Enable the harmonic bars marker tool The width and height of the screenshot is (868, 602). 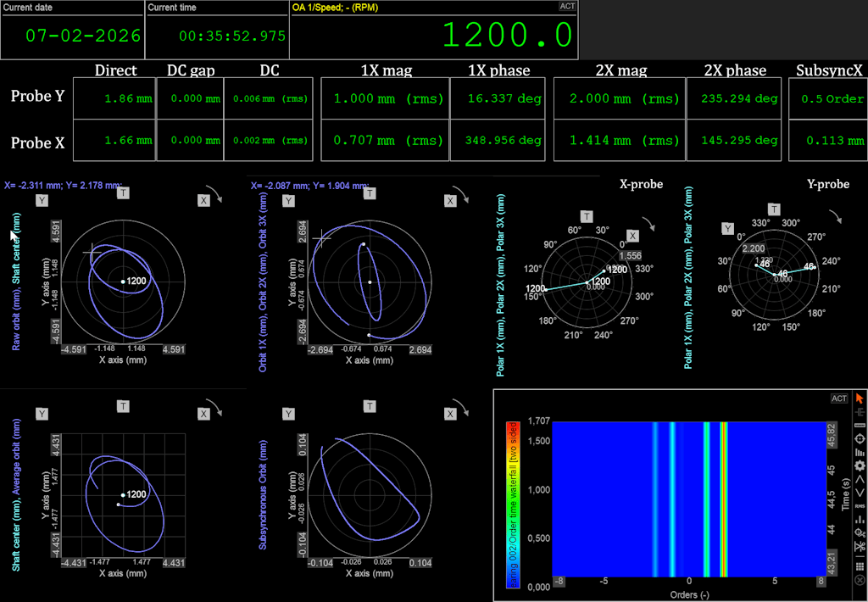point(860,452)
